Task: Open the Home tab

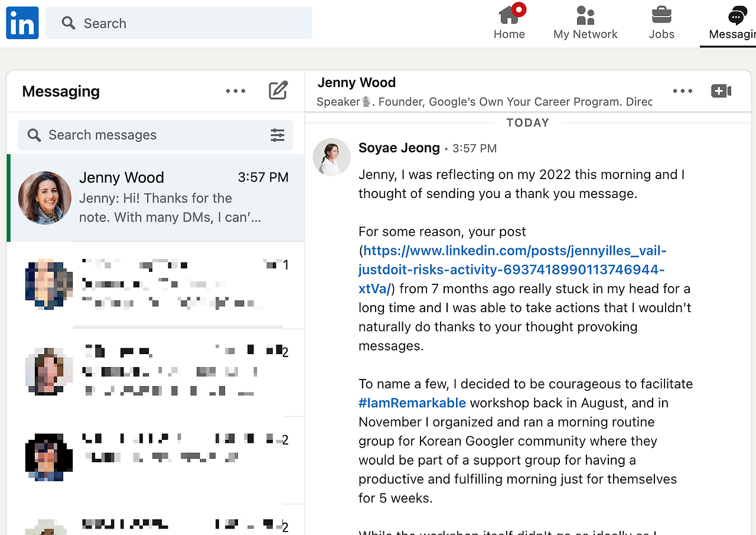Action: 509,23
